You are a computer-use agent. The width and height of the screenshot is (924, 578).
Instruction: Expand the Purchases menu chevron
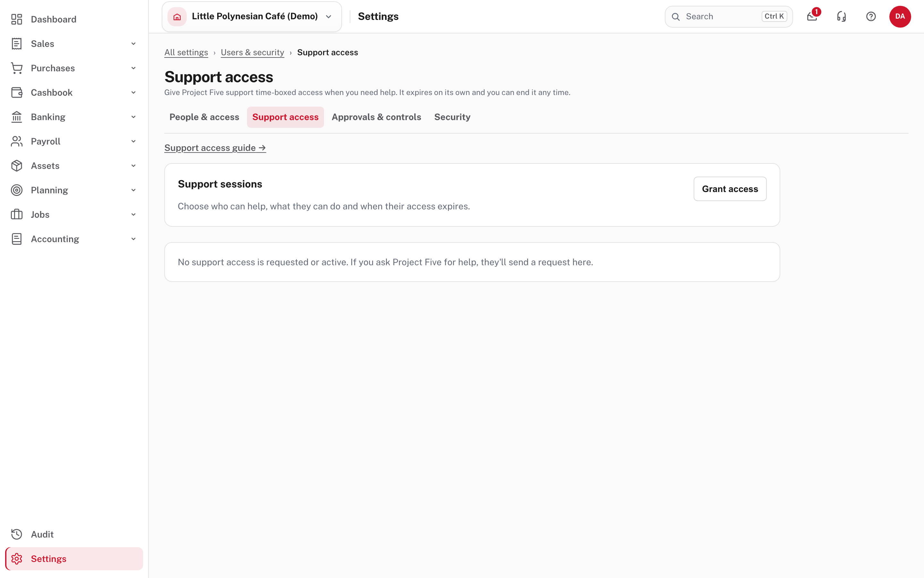[x=133, y=68]
